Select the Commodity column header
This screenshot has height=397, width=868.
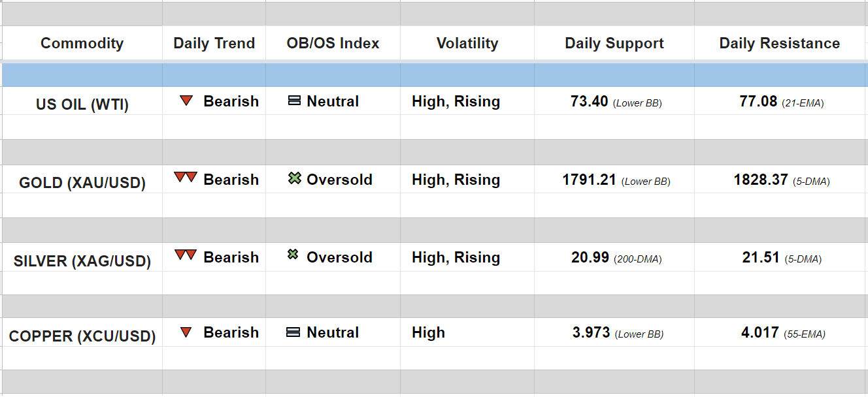click(82, 43)
